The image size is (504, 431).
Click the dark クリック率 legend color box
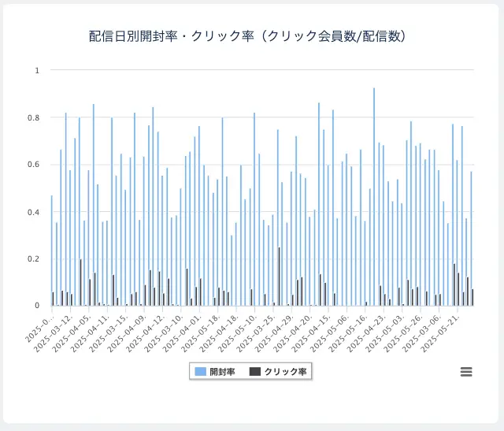[x=255, y=372]
